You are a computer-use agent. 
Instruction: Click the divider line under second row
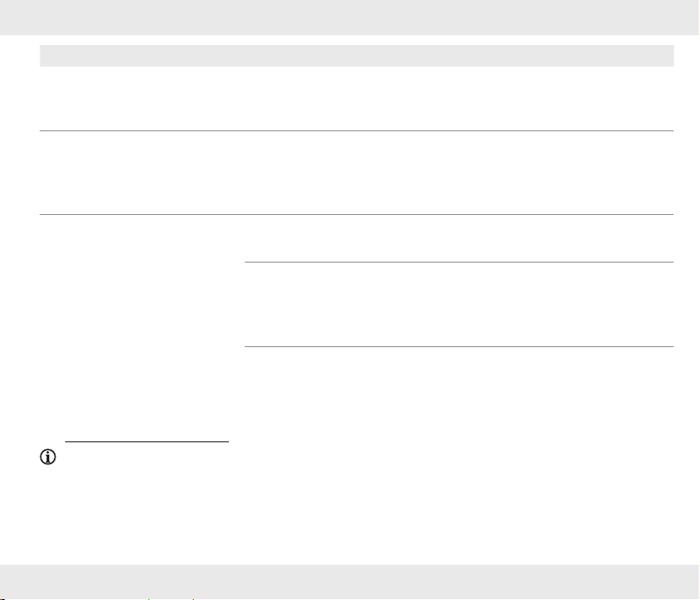(357, 214)
